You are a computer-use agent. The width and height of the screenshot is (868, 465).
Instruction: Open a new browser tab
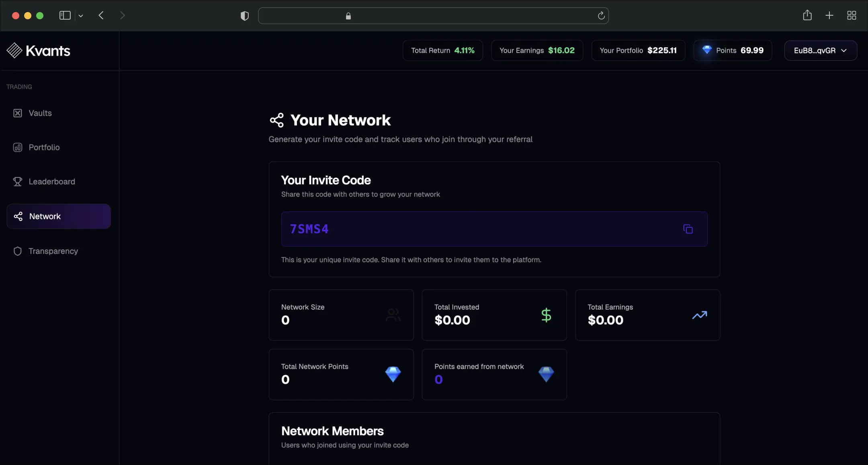(x=829, y=16)
